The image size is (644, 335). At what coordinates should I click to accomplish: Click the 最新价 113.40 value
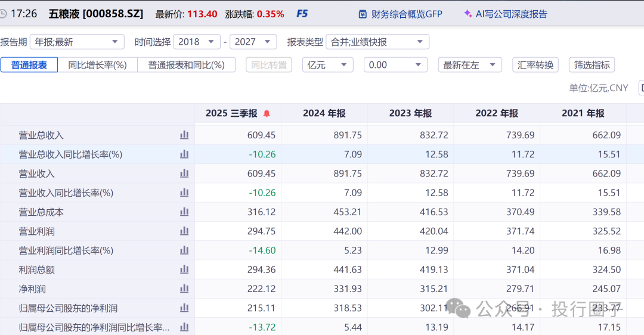pos(202,14)
